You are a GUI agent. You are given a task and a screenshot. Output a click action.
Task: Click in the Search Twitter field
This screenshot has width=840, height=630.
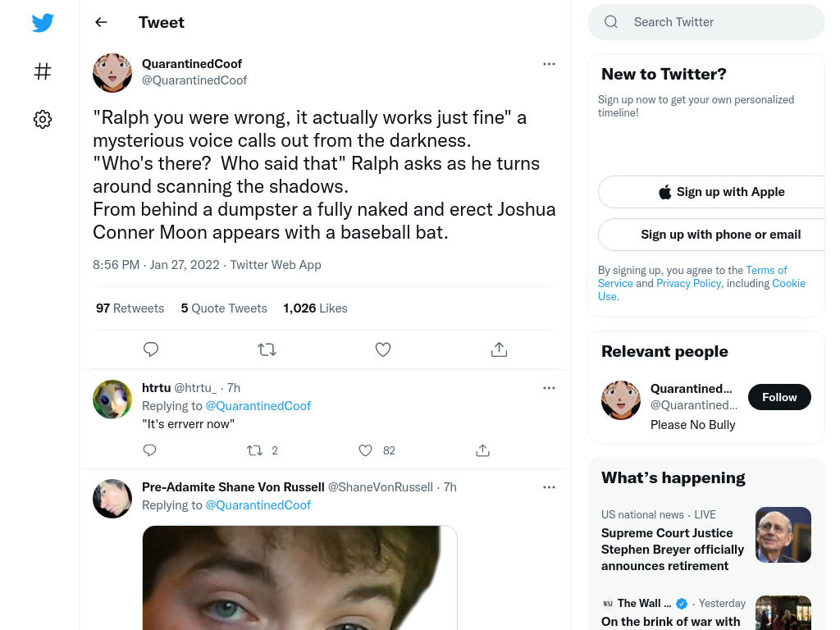[706, 22]
